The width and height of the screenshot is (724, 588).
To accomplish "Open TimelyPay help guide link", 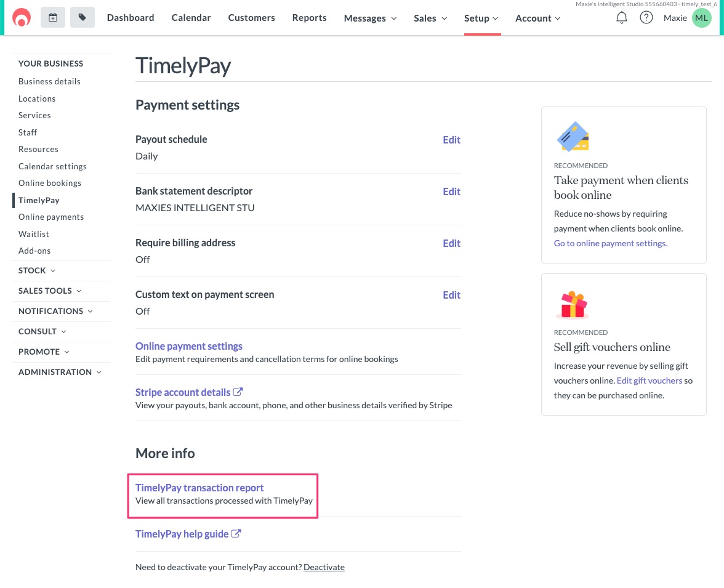I will pyautogui.click(x=182, y=534).
